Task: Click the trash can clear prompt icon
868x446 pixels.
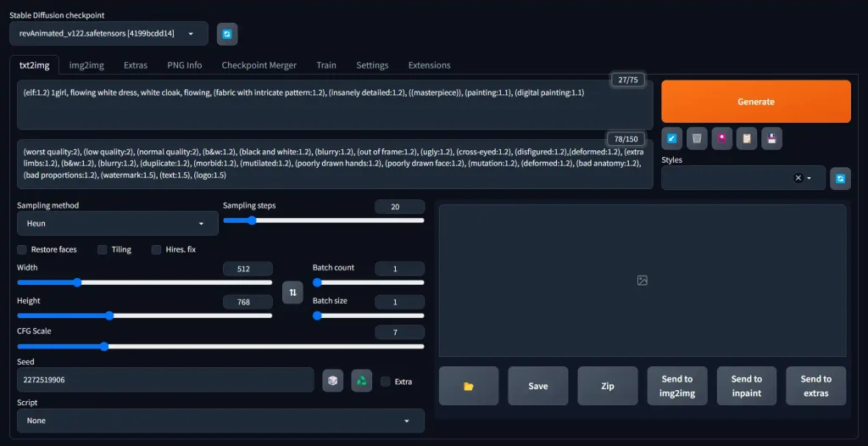Action: coord(697,138)
